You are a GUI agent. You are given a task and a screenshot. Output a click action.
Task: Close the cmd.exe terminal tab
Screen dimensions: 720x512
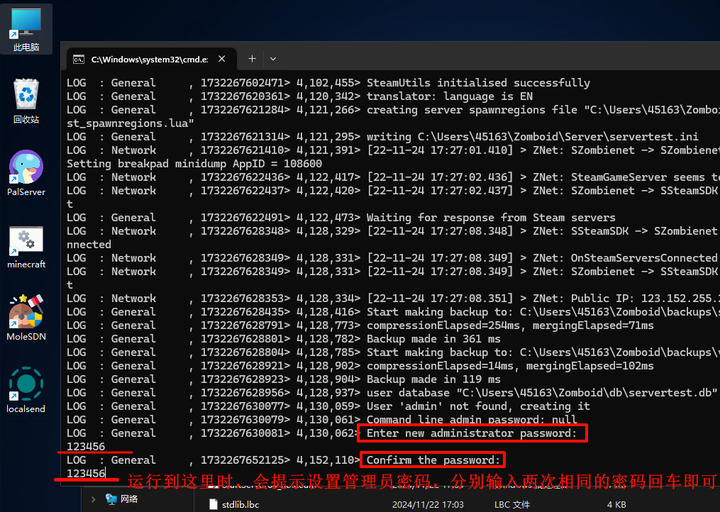(222, 59)
